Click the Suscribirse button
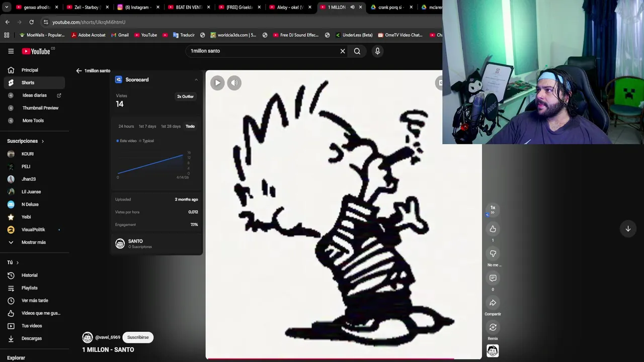This screenshot has width=644, height=362. tap(138, 337)
